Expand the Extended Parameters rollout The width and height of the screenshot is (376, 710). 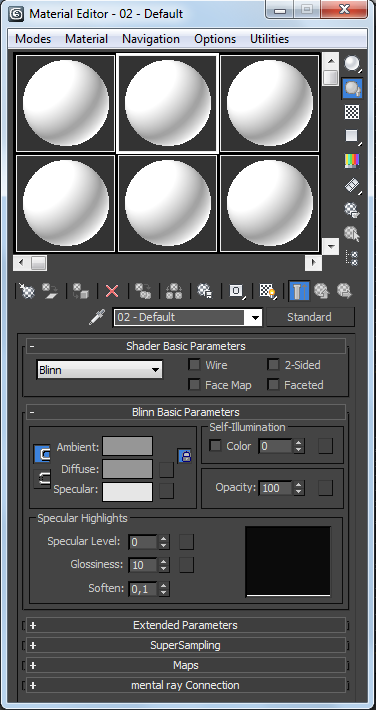(186, 625)
